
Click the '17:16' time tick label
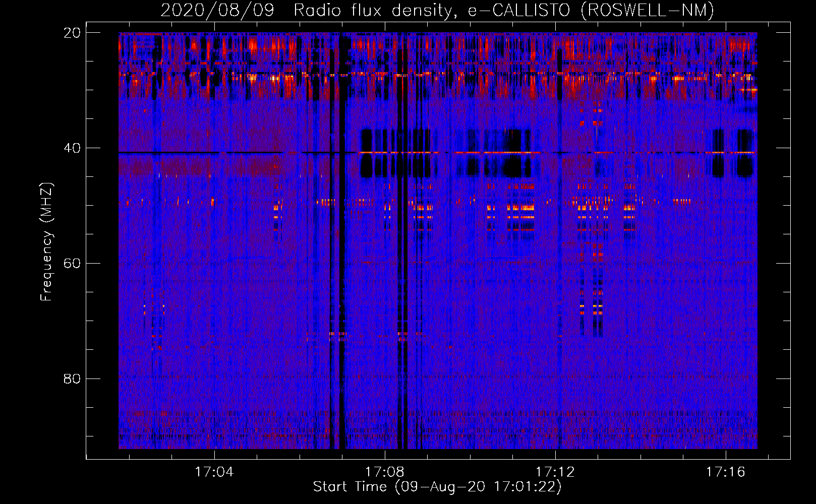coord(726,472)
